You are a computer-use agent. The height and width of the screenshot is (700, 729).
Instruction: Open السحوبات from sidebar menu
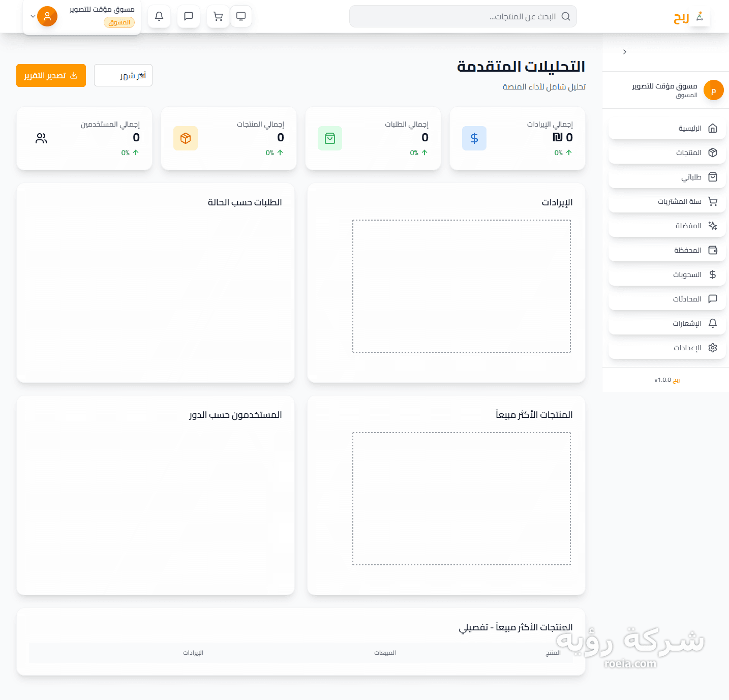coord(667,275)
